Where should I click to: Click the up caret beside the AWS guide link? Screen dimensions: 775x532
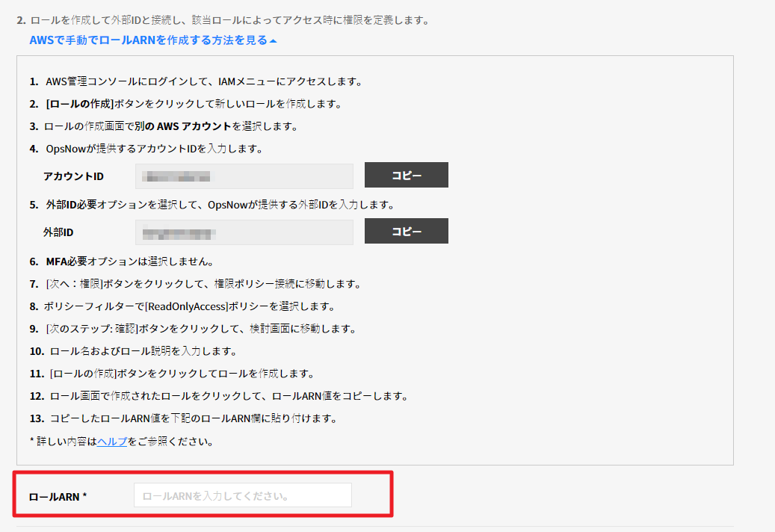(274, 41)
